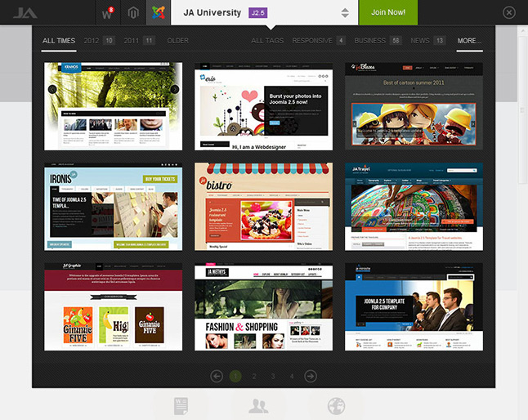
Task: Go to pagination page 2
Action: [x=254, y=376]
